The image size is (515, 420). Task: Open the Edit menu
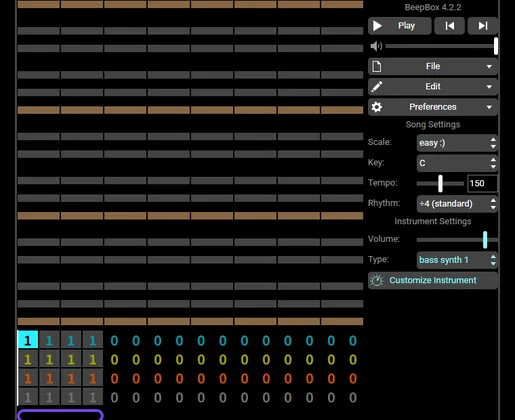[x=433, y=87]
